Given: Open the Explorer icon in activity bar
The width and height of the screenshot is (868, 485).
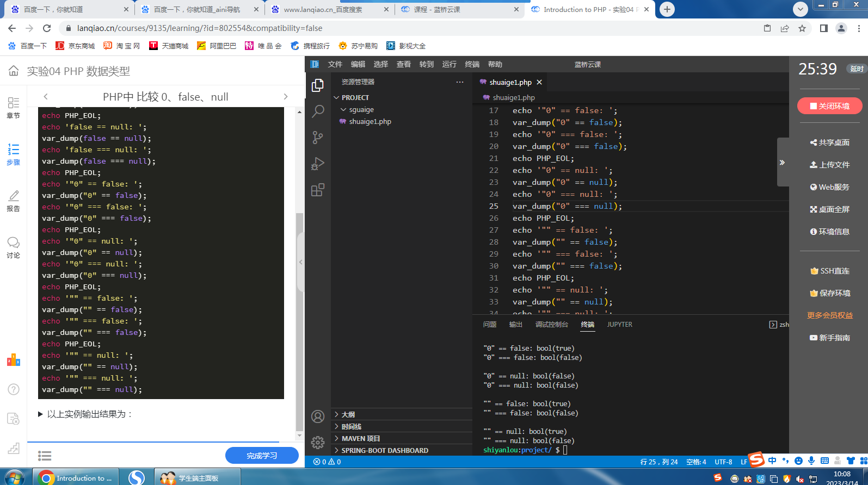Looking at the screenshot, I should click(x=318, y=85).
